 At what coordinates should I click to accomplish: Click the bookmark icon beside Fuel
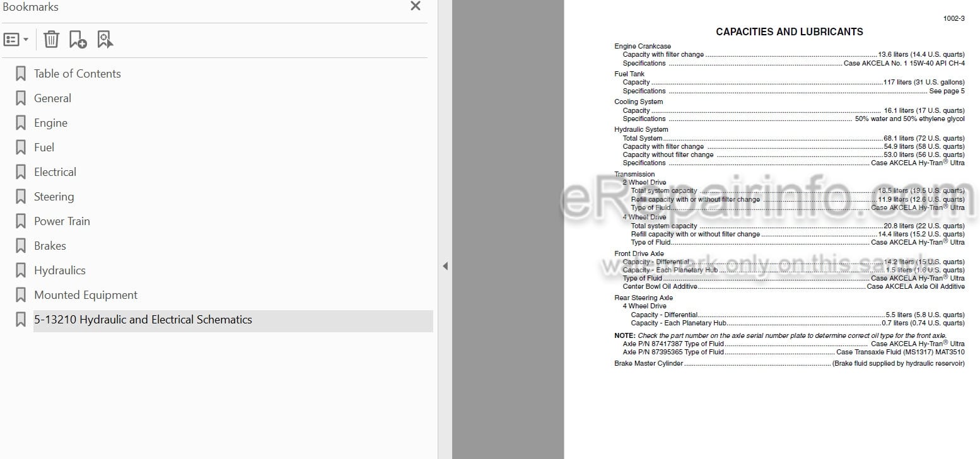[20, 148]
